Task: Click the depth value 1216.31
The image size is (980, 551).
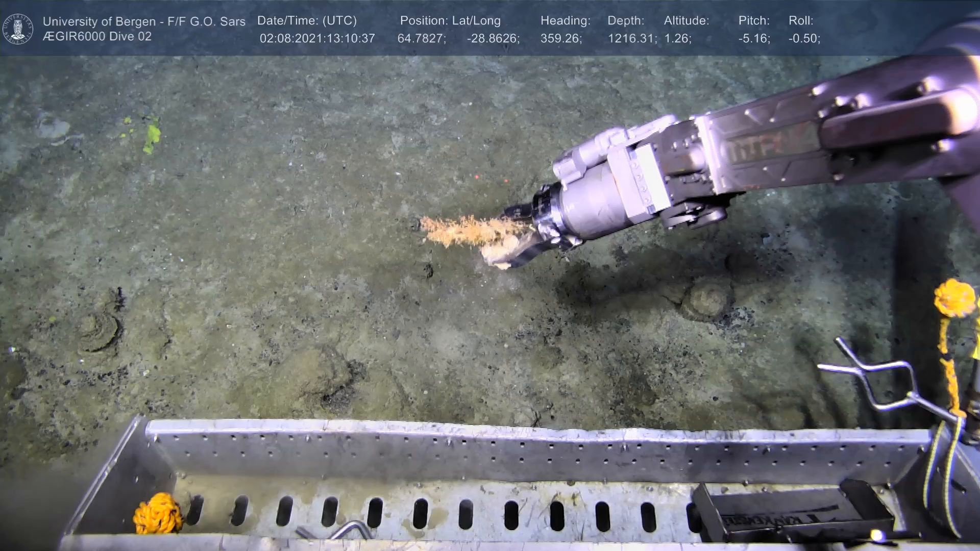Action: pos(631,38)
